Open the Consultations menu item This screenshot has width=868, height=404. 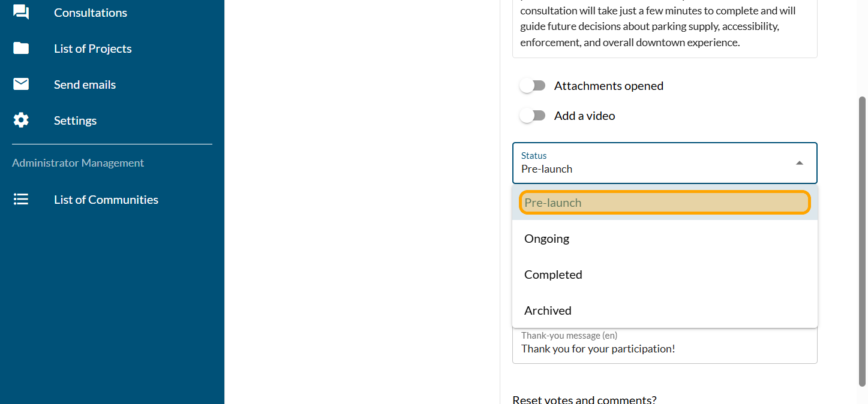91,13
